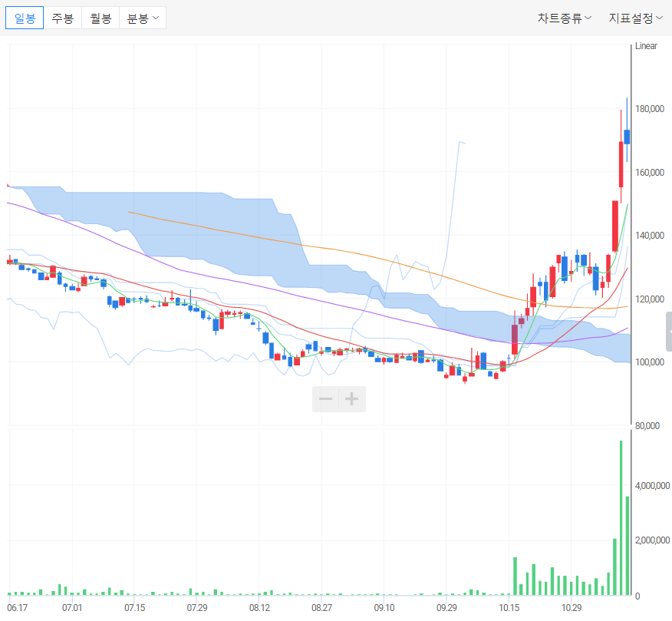Open the 지표설정 indicator settings dropdown
The image size is (672, 621).
(636, 18)
